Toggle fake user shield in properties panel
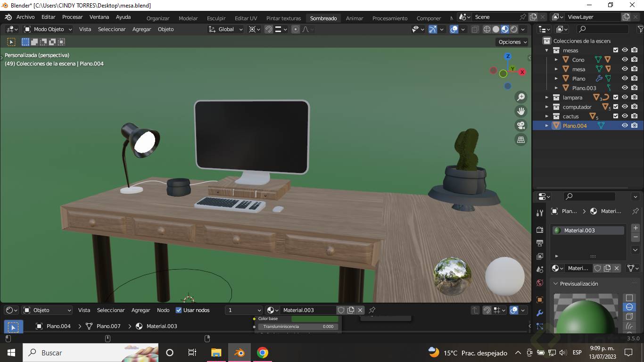The image size is (644, 362). tap(597, 268)
